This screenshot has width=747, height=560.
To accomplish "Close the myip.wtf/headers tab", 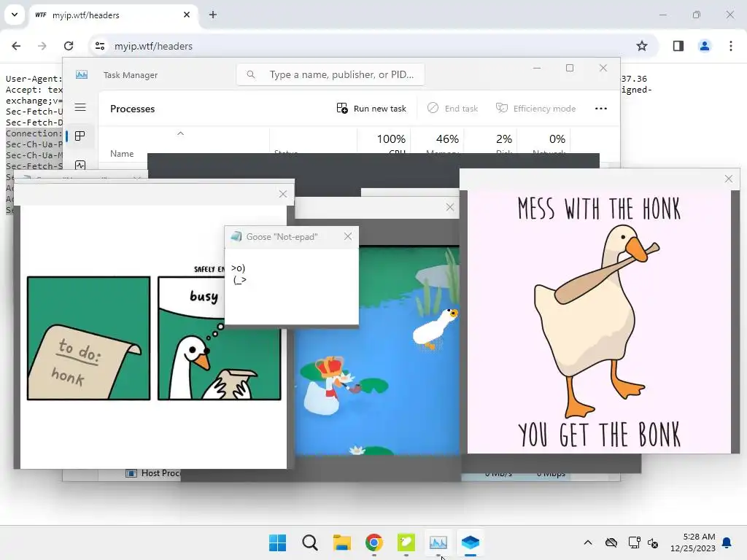I will coord(187,15).
